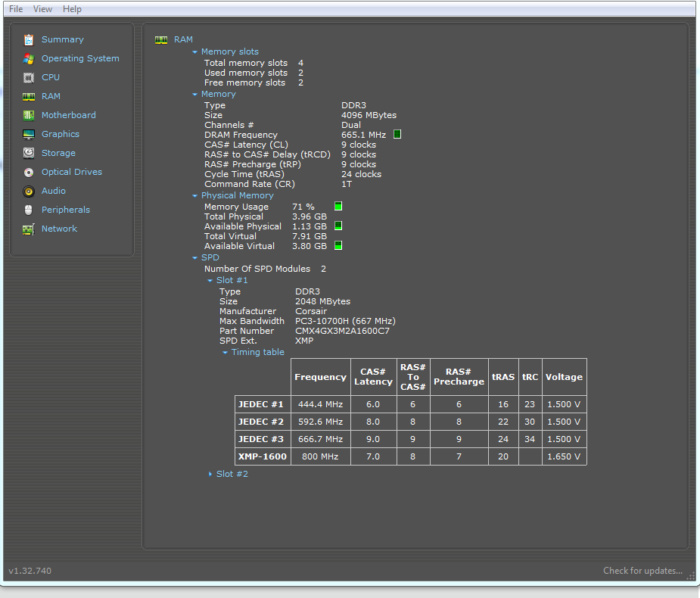Image resolution: width=700 pixels, height=598 pixels.
Task: Click the Check for updates link
Action: 642,571
